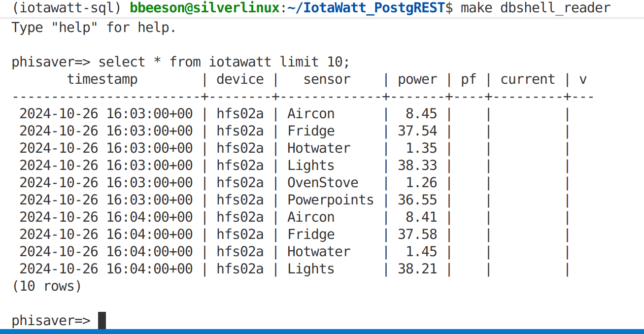Click the 'sensor' column header
644x334 pixels.
pos(327,79)
